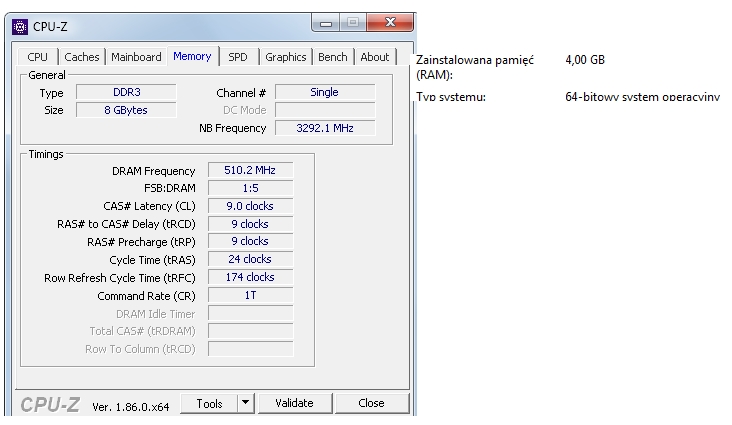Select the SPD tab
The width and height of the screenshot is (732, 425).
(237, 57)
